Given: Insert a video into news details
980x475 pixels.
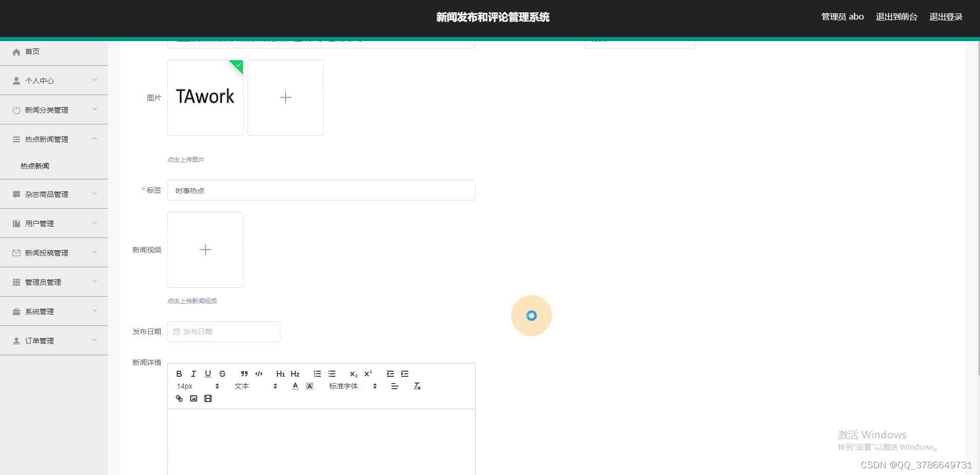Looking at the screenshot, I should point(208,398).
